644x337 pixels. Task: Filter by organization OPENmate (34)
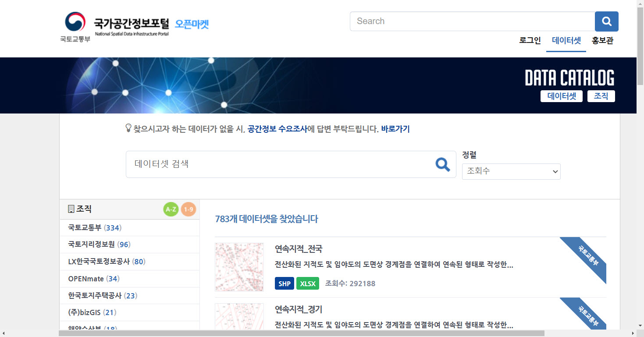coord(94,279)
